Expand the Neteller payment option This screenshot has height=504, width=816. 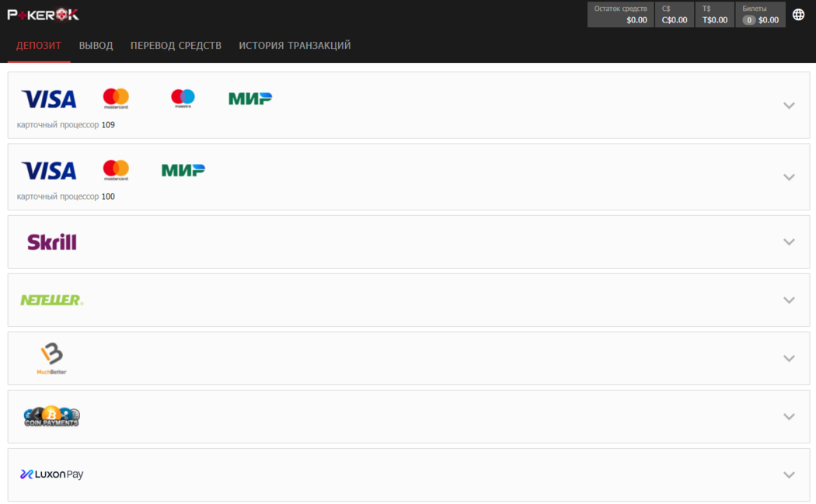[789, 300]
